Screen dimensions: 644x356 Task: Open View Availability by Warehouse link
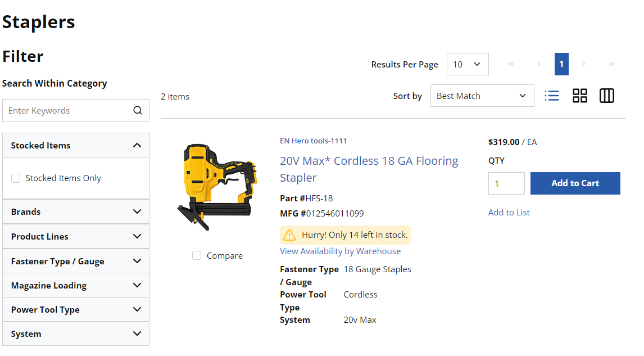click(x=340, y=251)
